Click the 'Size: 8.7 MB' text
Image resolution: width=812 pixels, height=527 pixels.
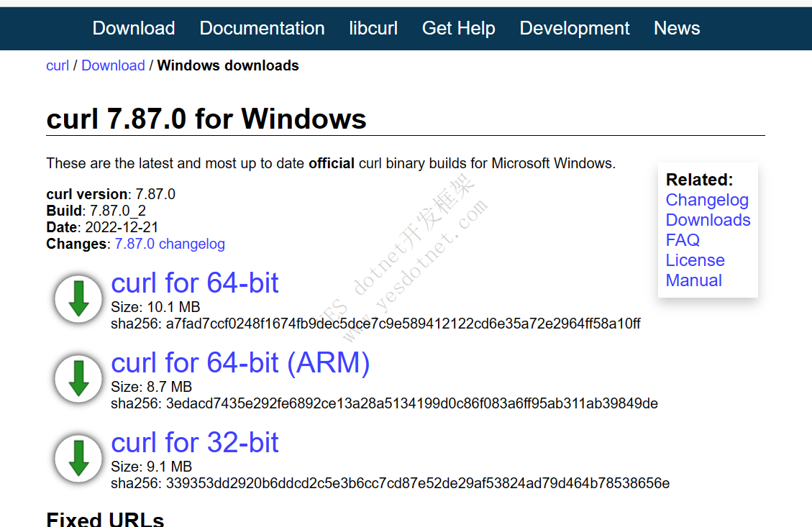151,388
